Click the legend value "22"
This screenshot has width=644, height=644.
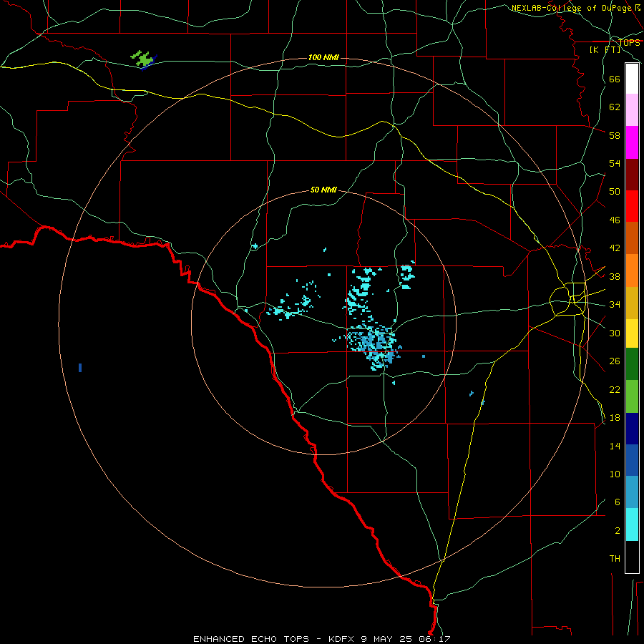(615, 389)
